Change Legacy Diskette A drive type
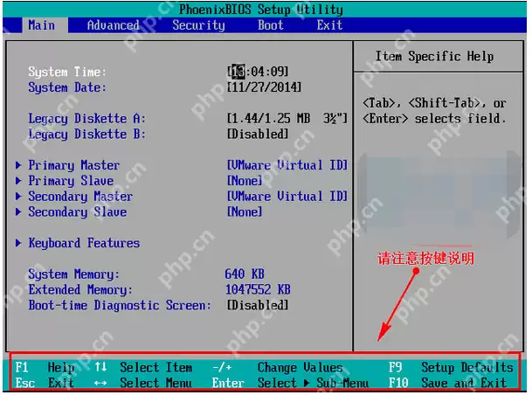This screenshot has height=395, width=532. click(287, 119)
